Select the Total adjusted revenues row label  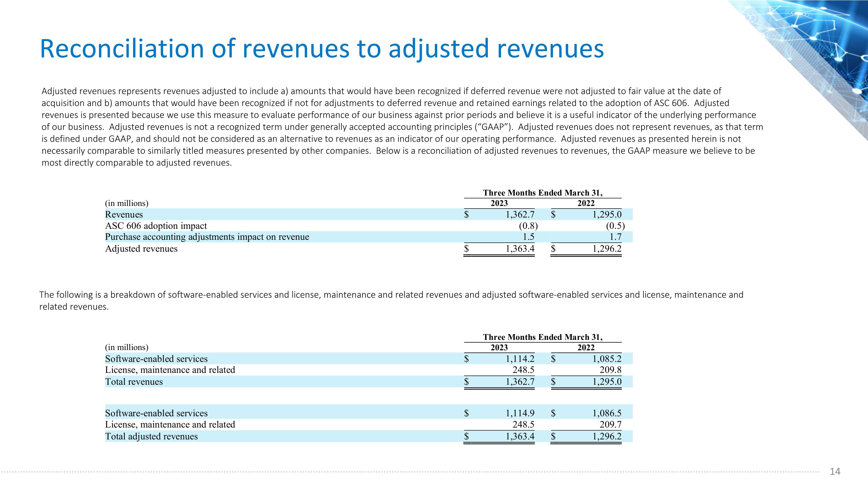tap(151, 436)
